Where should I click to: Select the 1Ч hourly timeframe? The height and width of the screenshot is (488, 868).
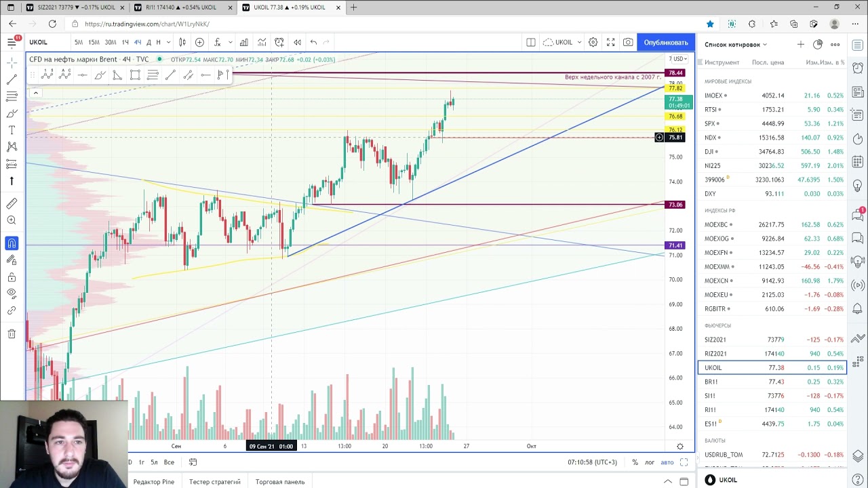tap(125, 42)
